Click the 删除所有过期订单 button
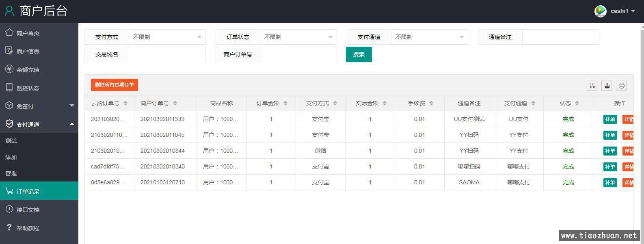Image resolution: width=644 pixels, height=244 pixels. tap(115, 85)
